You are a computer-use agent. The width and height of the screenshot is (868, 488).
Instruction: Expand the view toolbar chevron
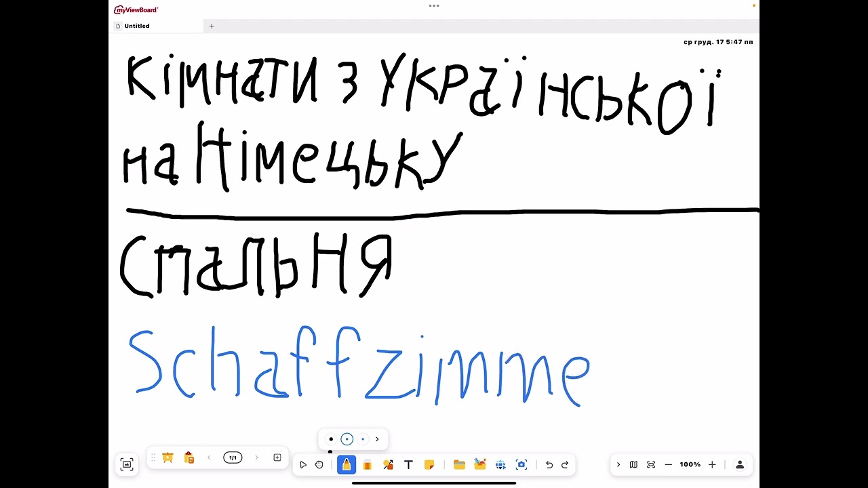click(x=618, y=465)
